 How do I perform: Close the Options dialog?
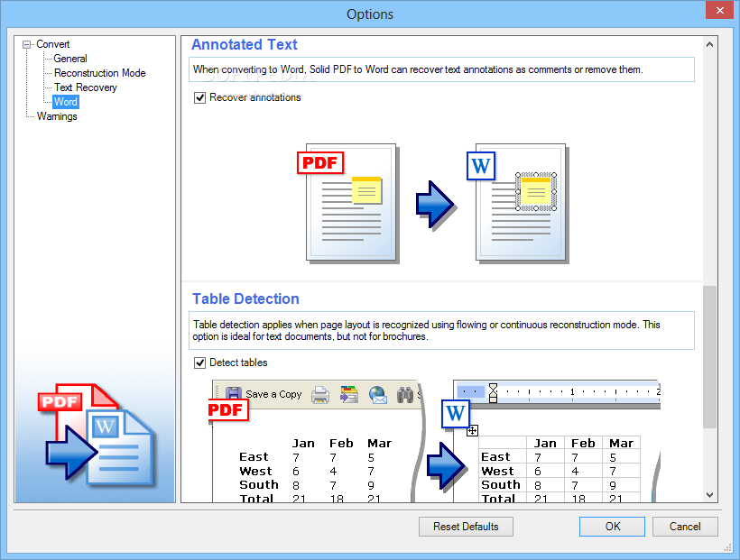pyautogui.click(x=720, y=11)
